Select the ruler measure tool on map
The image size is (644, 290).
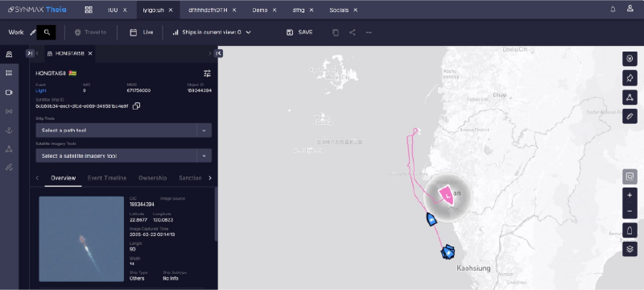pos(630,117)
